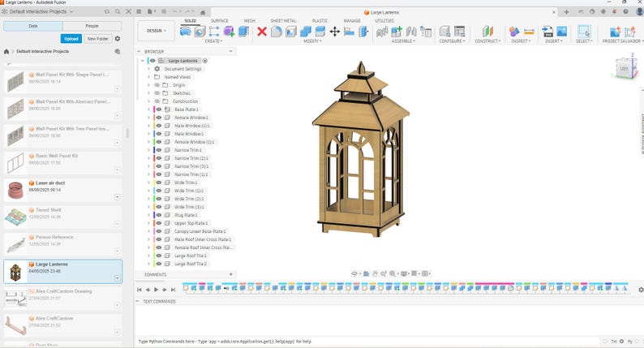Click the ViewCube in the viewport corner

click(x=625, y=68)
